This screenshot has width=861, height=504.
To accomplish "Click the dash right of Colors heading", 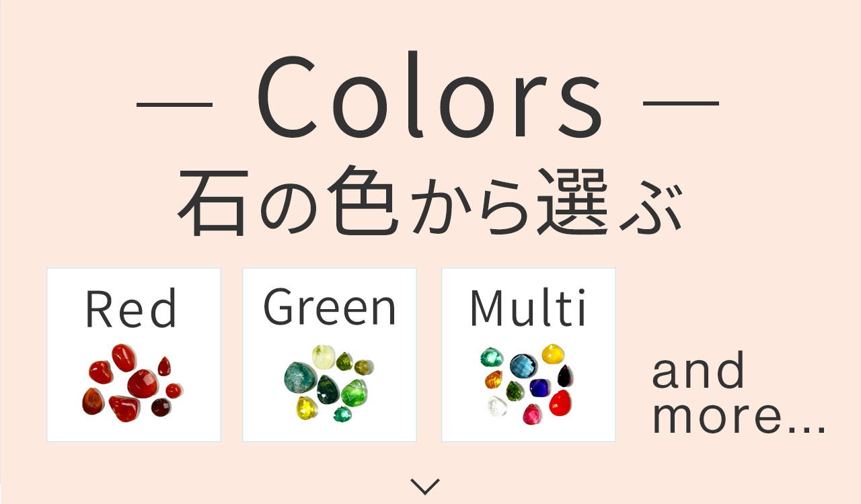I will [x=681, y=104].
